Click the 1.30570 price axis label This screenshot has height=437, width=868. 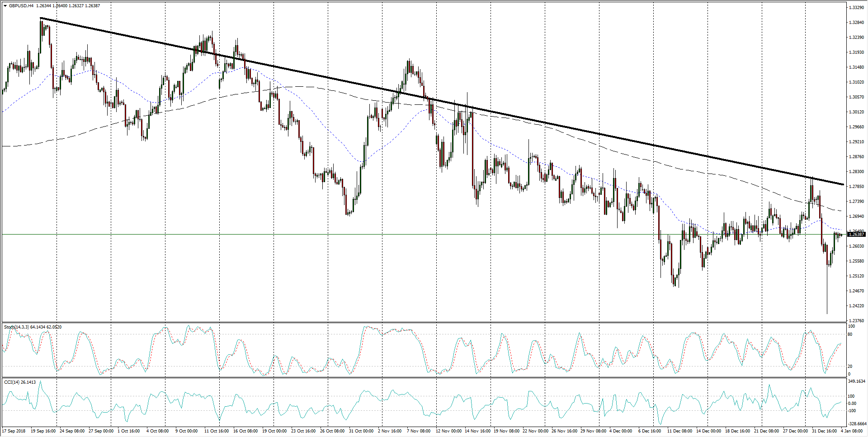pyautogui.click(x=856, y=97)
